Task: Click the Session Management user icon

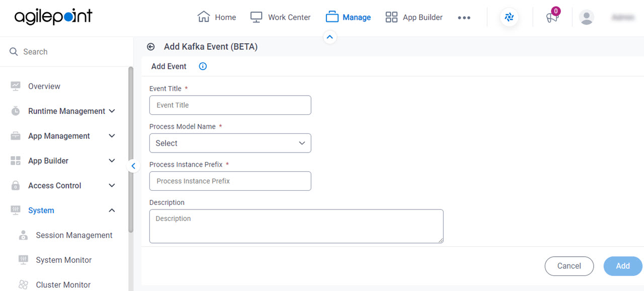Action: point(23,235)
